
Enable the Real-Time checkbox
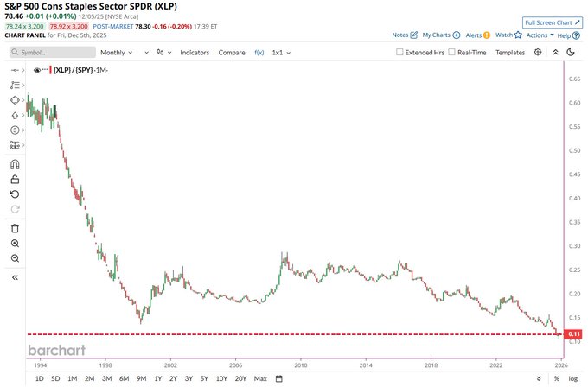point(452,52)
